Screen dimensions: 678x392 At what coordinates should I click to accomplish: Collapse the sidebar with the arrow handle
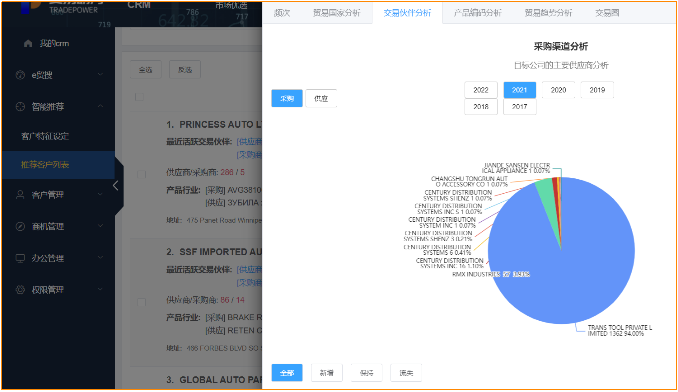116,186
